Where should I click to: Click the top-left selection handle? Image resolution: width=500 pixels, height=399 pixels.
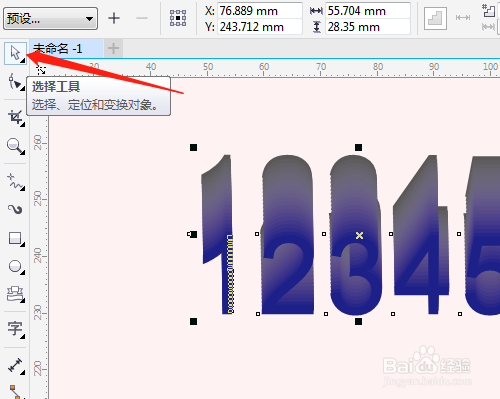pos(193,147)
